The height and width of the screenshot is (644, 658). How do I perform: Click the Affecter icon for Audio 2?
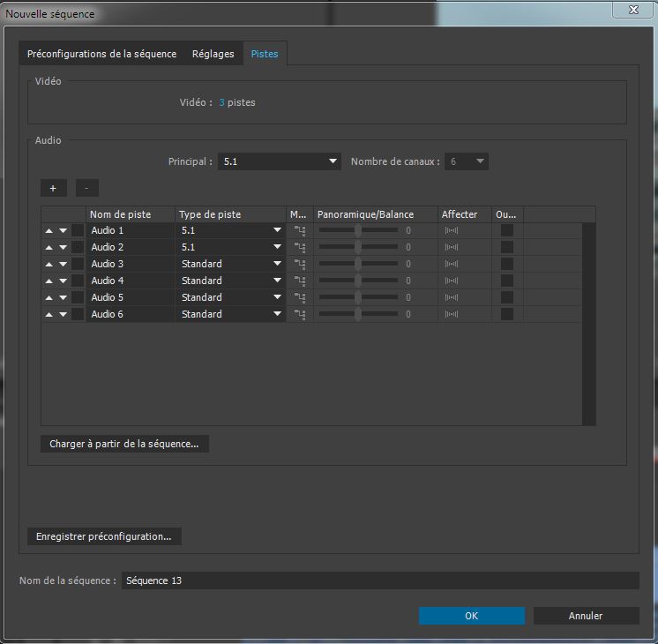(452, 247)
